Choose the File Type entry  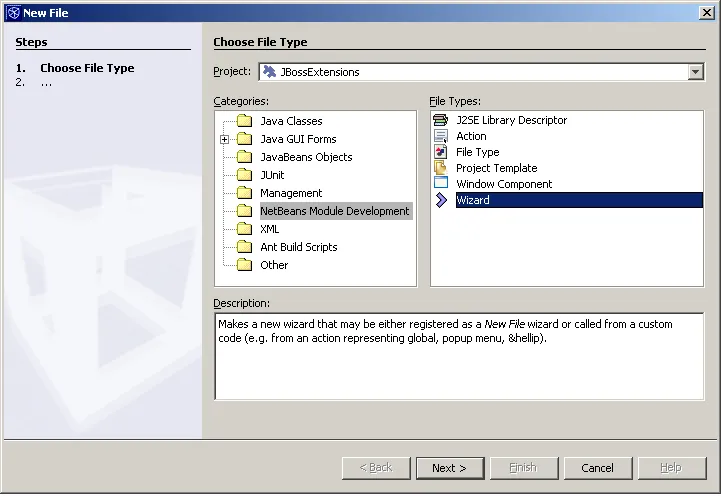click(x=477, y=152)
